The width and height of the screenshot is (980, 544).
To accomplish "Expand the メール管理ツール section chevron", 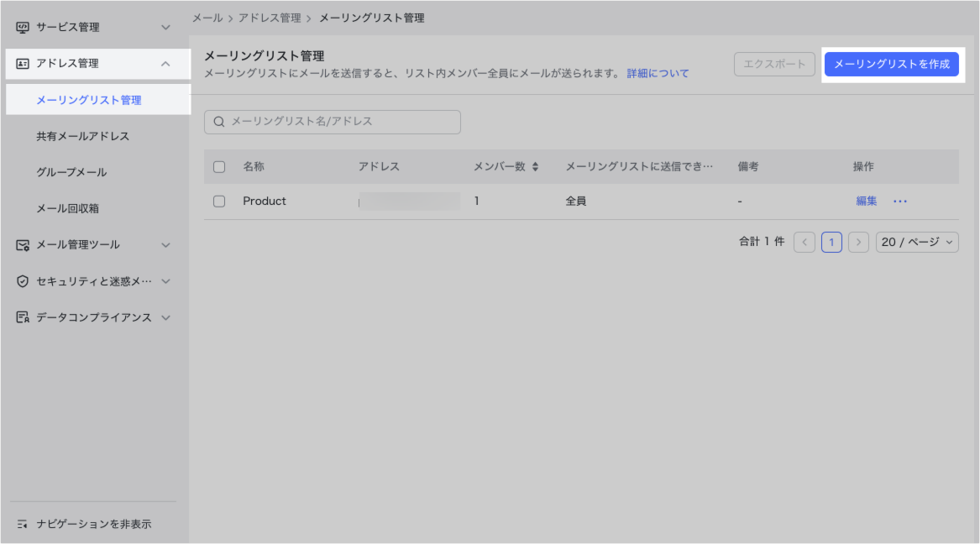I will (x=165, y=245).
